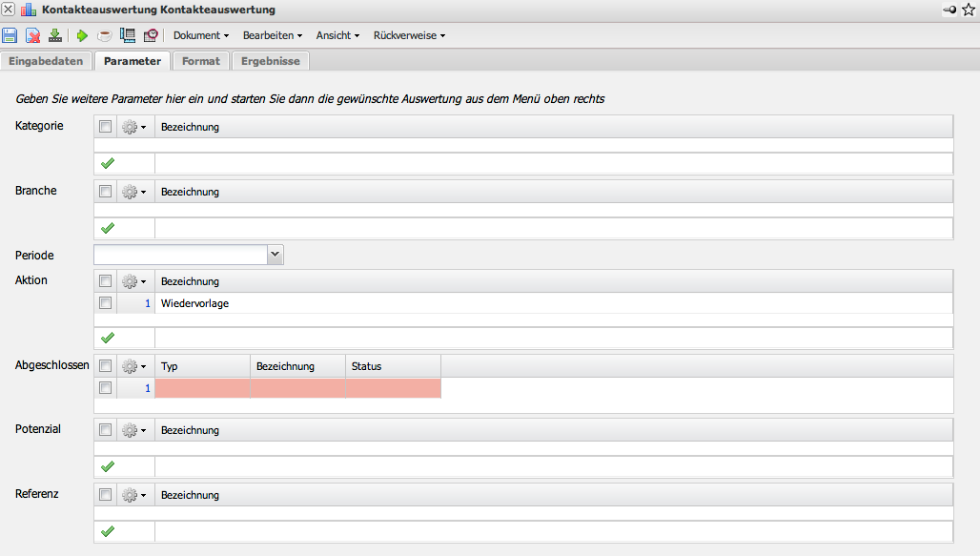Screen dimensions: 980x556
Task: Click the green checkmark in the Kategorie section
Action: 107,164
